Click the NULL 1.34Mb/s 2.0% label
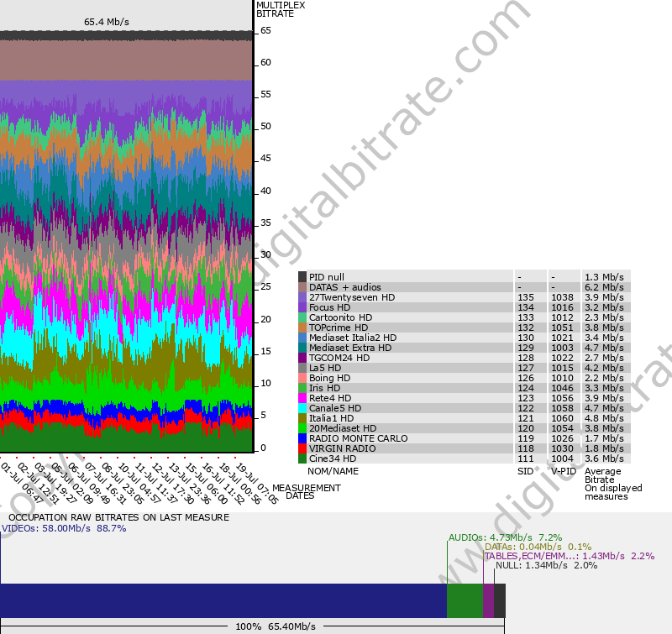Screen dimensions: 672x634 (x=547, y=565)
